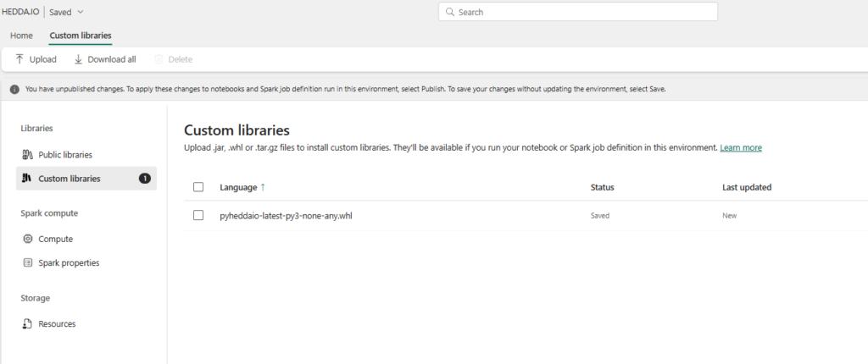Click the info icon in notification bar

(x=14, y=89)
